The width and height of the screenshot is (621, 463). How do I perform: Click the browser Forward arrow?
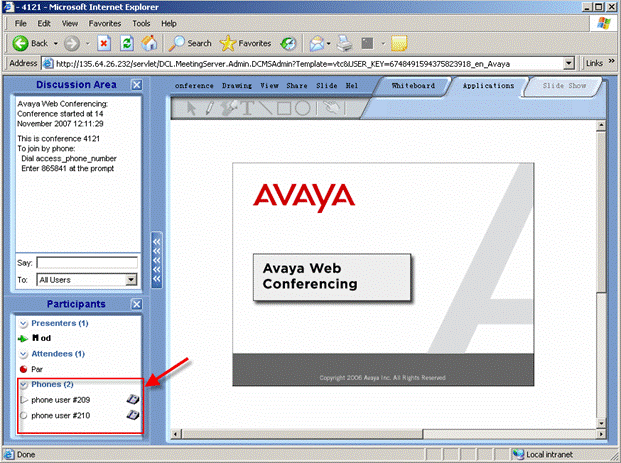point(72,43)
